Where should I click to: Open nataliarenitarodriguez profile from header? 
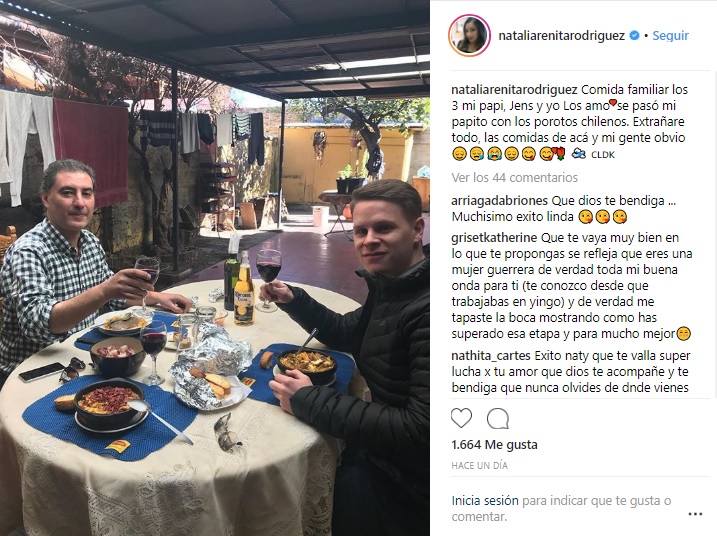(562, 36)
